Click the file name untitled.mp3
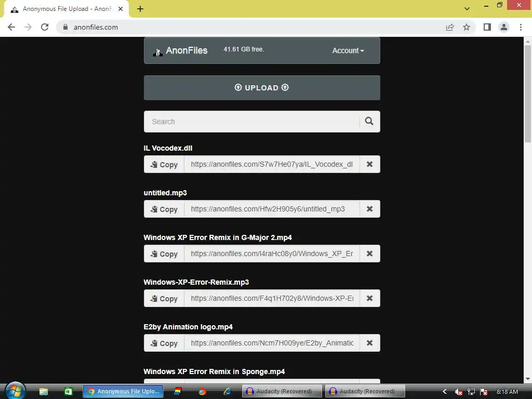The width and height of the screenshot is (532, 399). click(165, 193)
